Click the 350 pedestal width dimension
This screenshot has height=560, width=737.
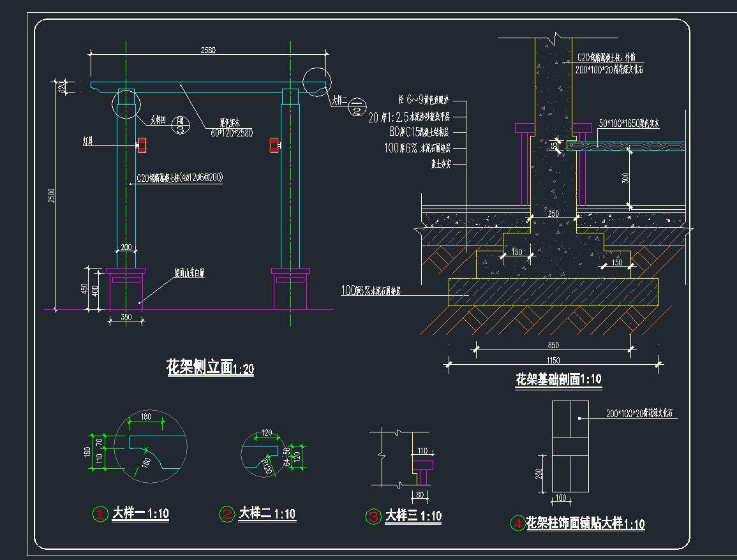coord(126,316)
